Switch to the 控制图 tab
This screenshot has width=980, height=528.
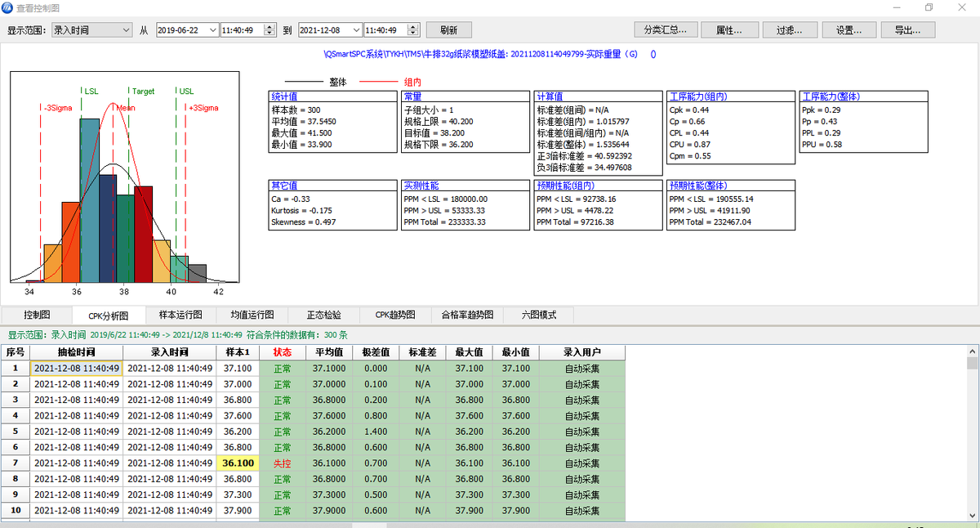(37, 315)
